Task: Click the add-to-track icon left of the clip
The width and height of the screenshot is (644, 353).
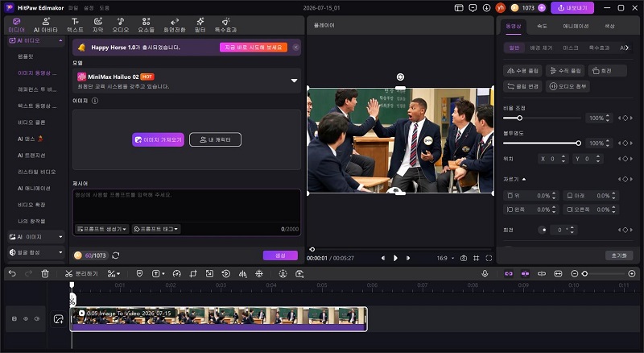Action: click(x=58, y=319)
